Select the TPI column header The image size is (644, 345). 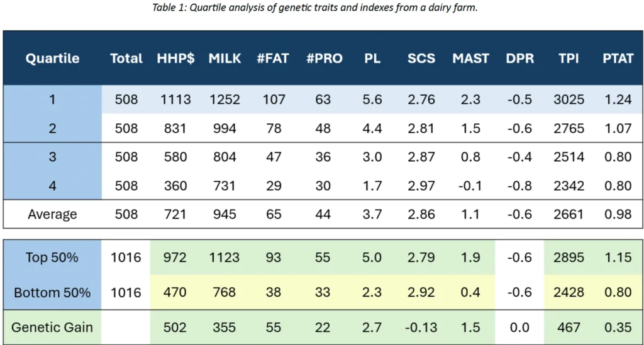tap(569, 59)
